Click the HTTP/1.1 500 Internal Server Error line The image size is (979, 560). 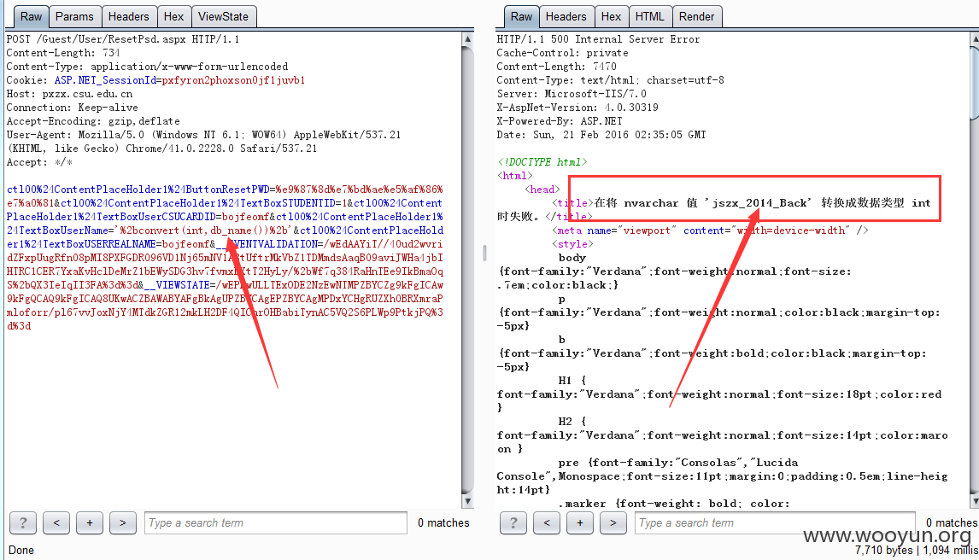click(x=598, y=39)
